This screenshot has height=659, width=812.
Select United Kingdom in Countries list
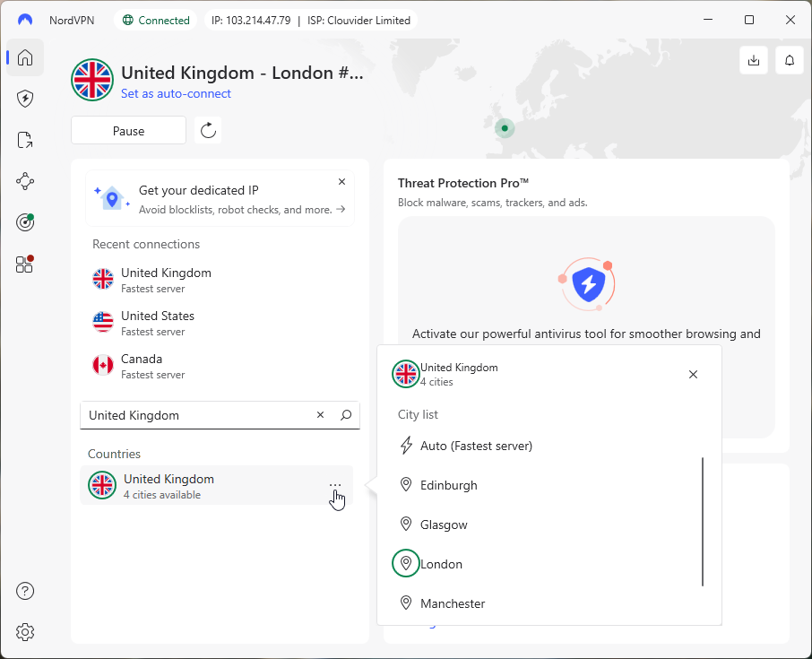click(217, 485)
